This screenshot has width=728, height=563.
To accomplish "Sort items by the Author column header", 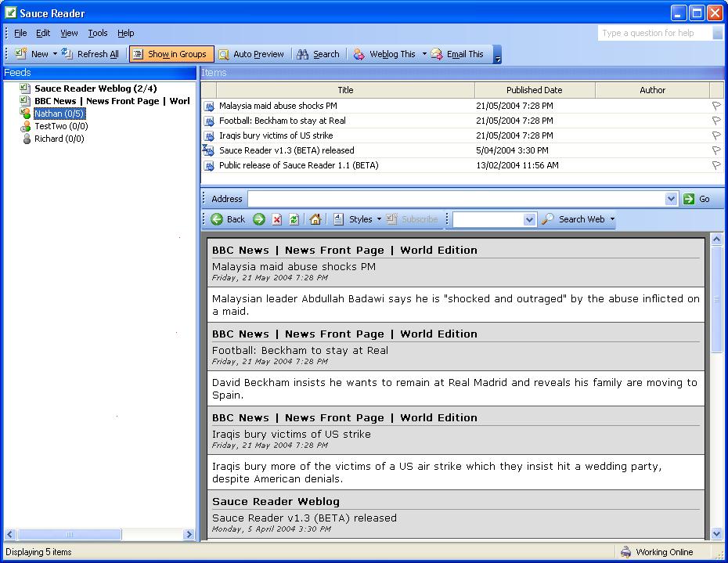I will click(652, 90).
